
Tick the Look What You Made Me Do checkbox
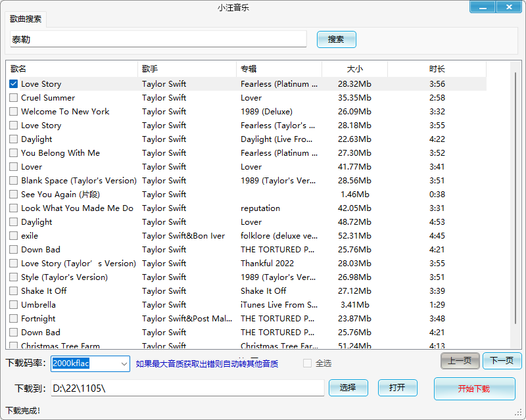13,208
